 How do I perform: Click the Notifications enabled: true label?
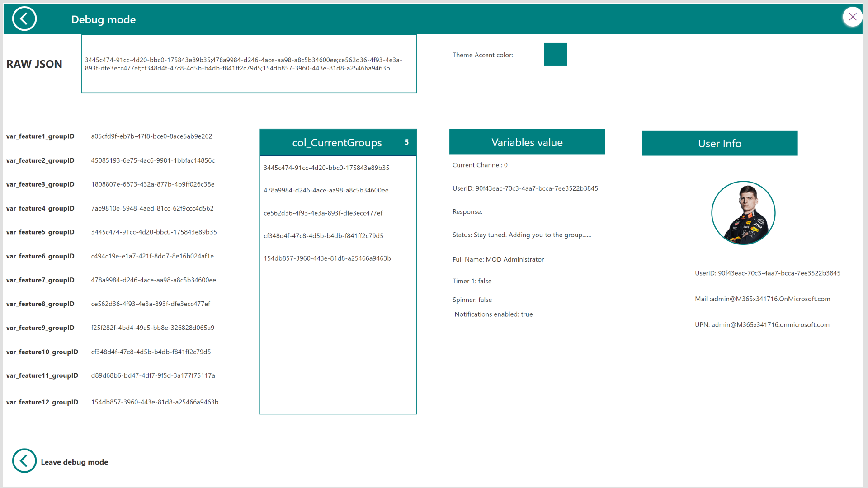(x=493, y=314)
